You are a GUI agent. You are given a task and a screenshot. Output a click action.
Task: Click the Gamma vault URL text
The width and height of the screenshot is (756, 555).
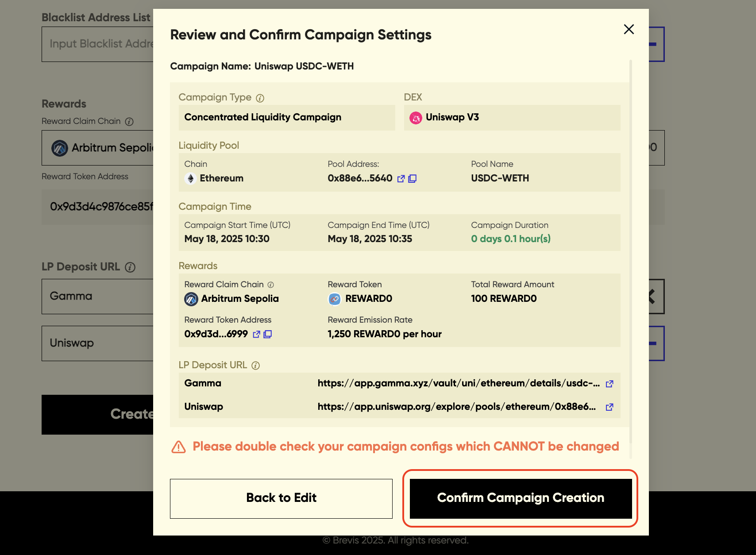tap(459, 384)
